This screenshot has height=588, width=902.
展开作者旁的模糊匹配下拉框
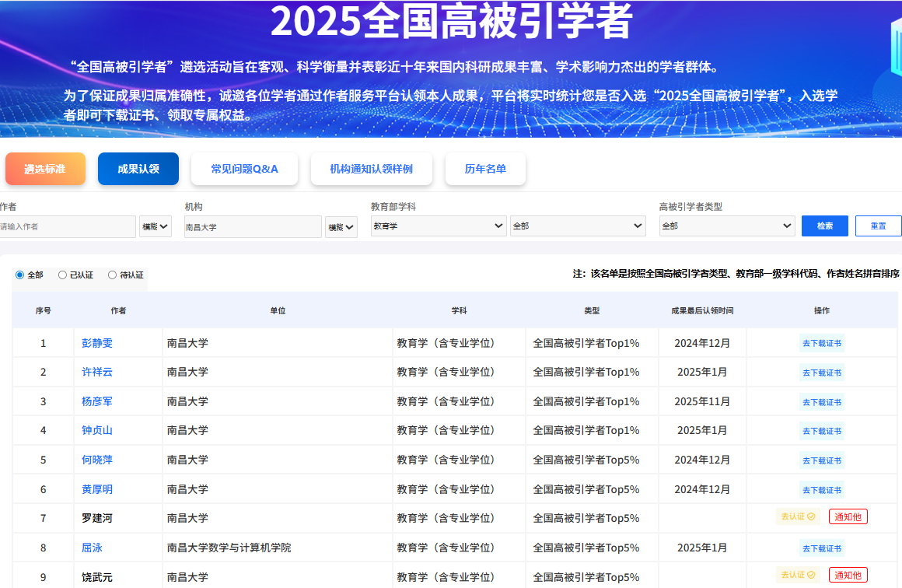pyautogui.click(x=155, y=226)
